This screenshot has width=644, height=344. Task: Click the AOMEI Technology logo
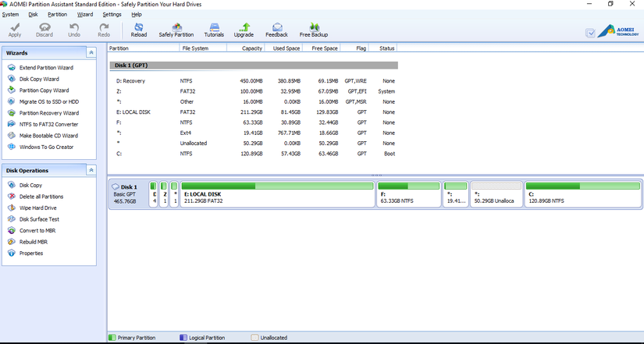click(618, 31)
